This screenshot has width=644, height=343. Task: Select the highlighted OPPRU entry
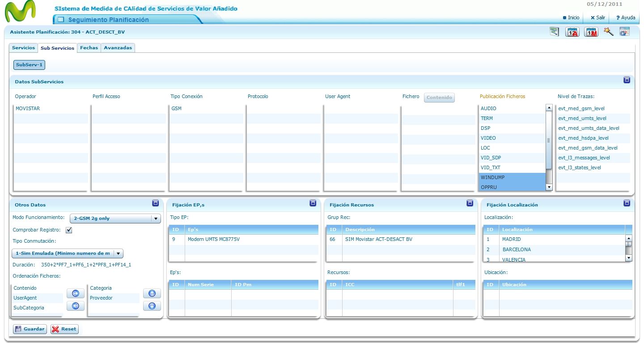point(513,187)
